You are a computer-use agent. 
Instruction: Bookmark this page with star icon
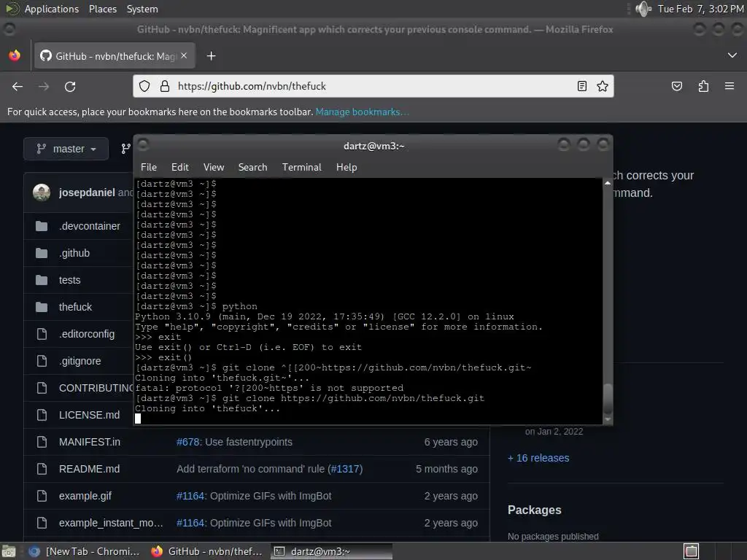pyautogui.click(x=602, y=86)
